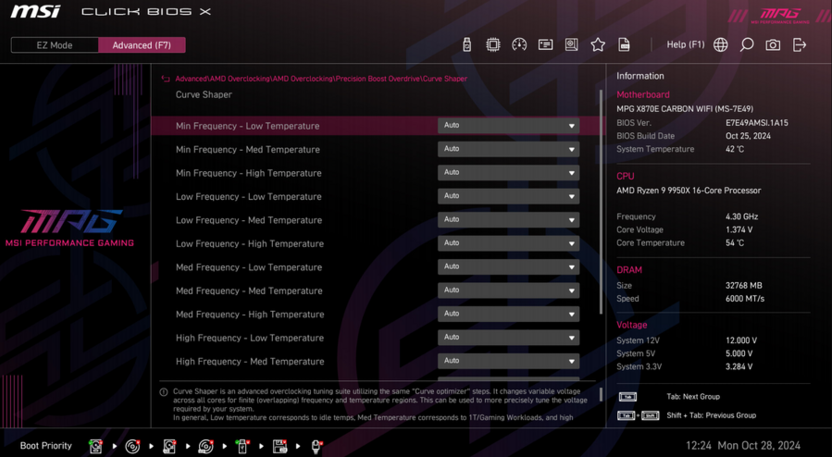832x457 pixels.
Task: Click the DRAM section heading
Action: pos(629,270)
